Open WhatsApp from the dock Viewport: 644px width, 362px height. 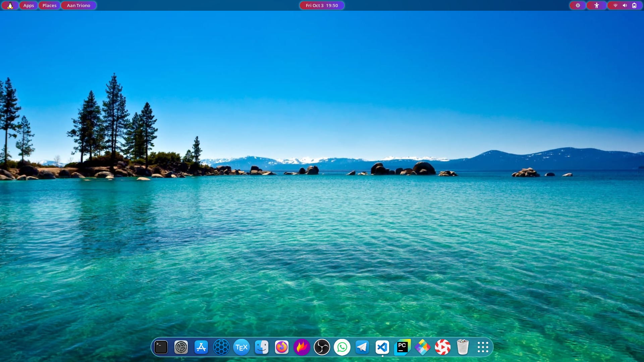point(342,347)
